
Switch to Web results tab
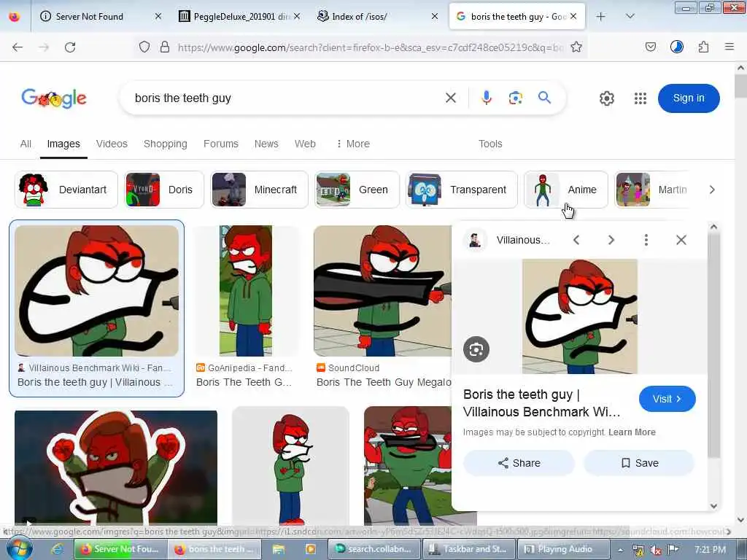point(305,144)
